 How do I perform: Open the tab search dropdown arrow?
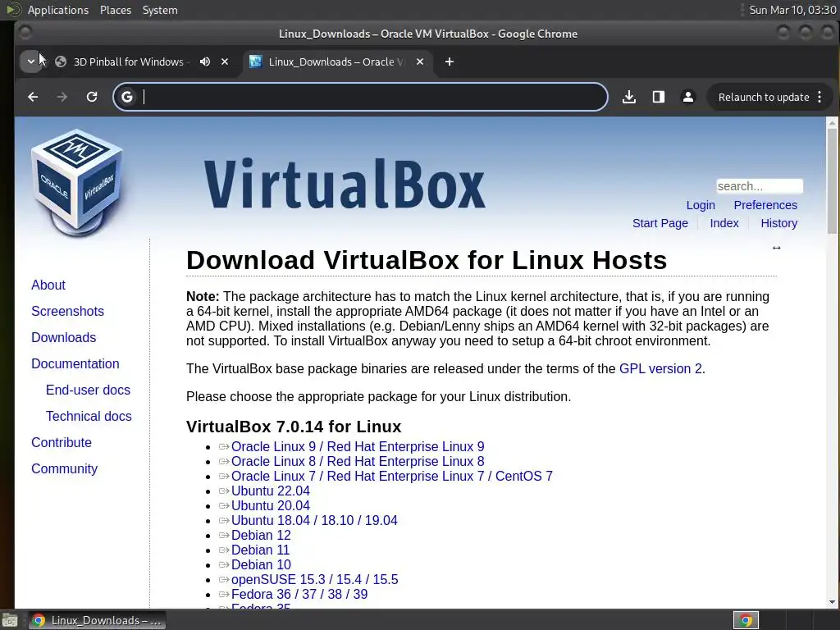coord(30,62)
